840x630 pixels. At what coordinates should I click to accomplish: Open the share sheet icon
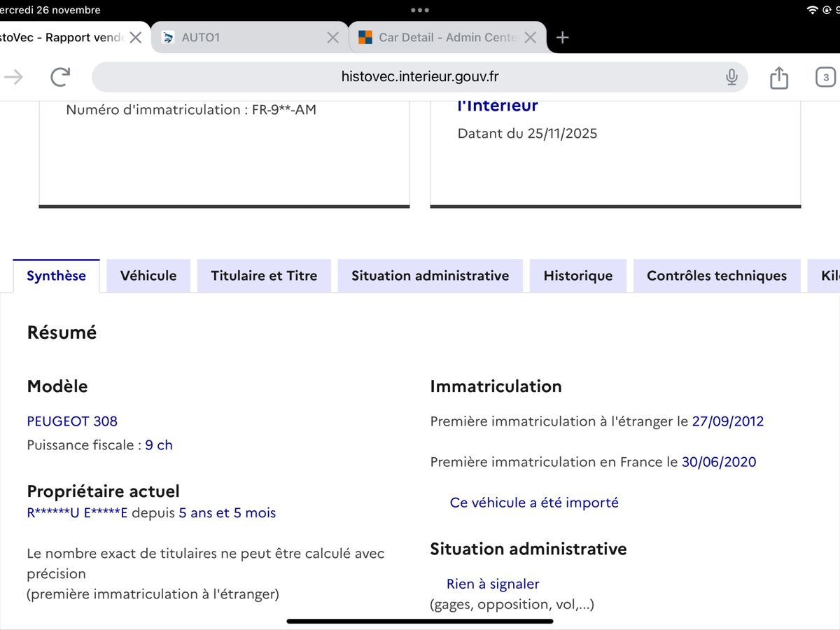(x=779, y=77)
